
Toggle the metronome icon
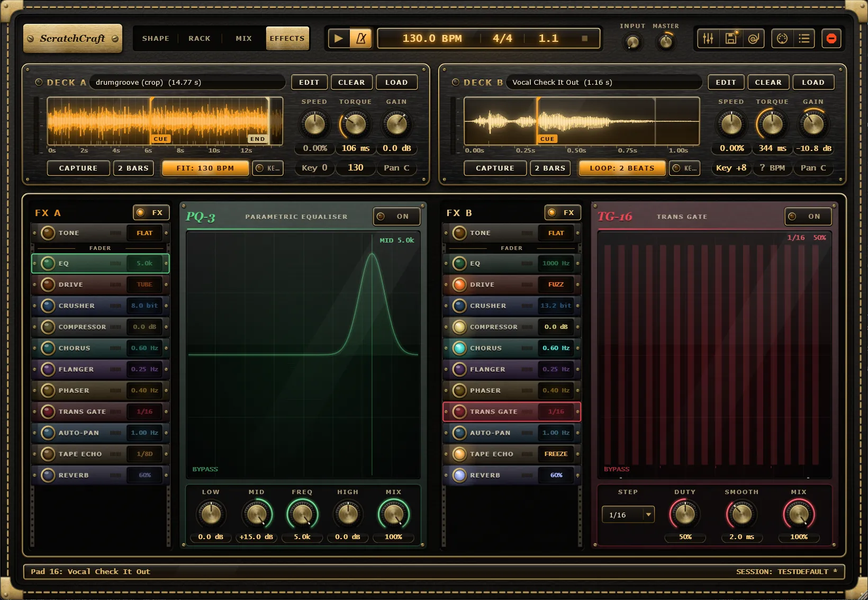pos(361,39)
